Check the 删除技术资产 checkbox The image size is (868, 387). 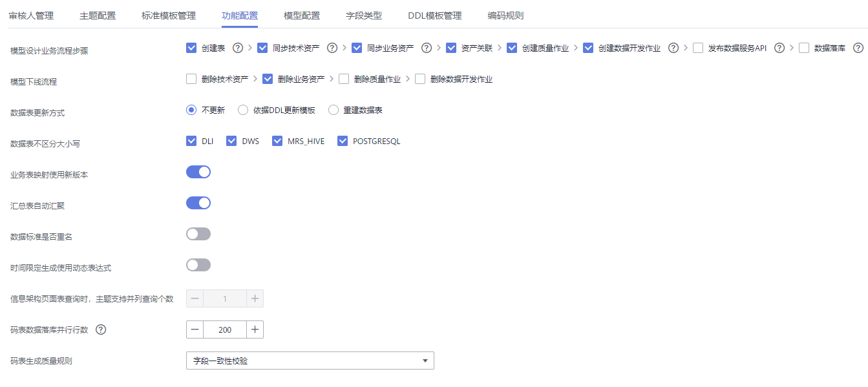[191, 79]
